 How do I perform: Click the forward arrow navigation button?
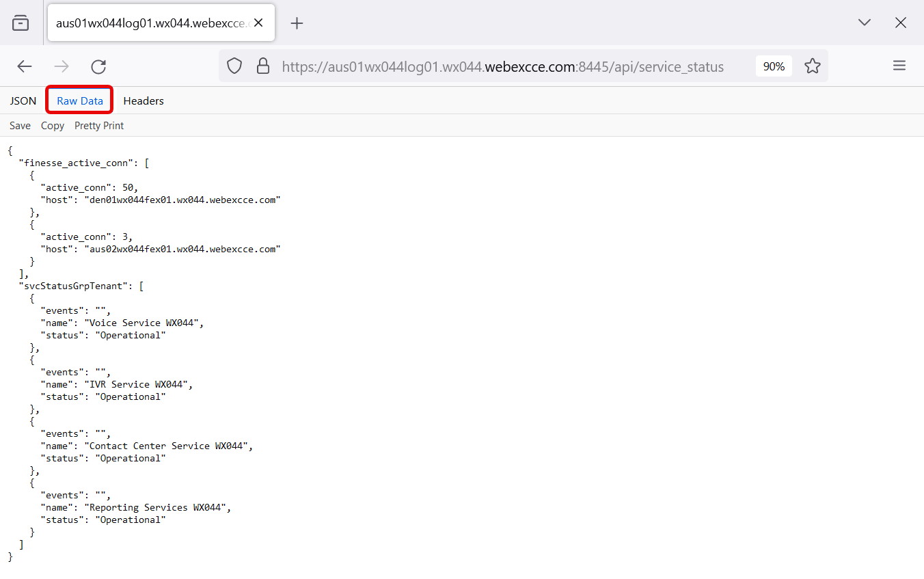tap(62, 66)
